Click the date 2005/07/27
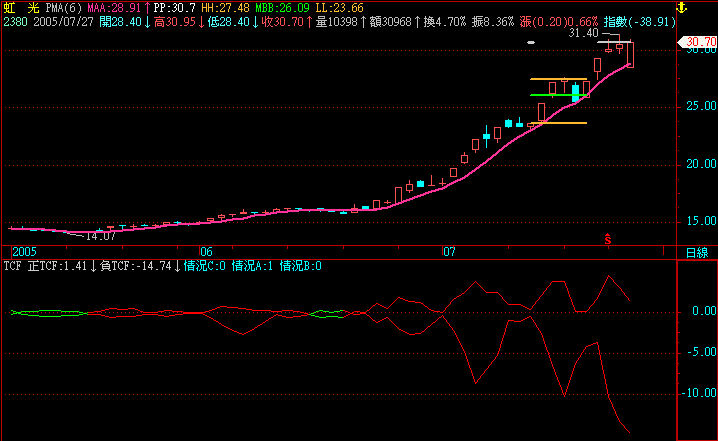 click(x=63, y=22)
